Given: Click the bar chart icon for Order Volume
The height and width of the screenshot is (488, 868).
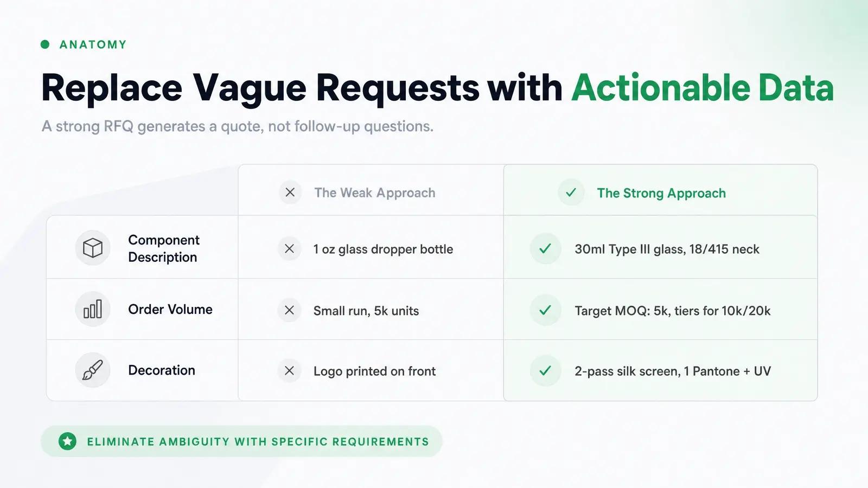Looking at the screenshot, I should [93, 309].
